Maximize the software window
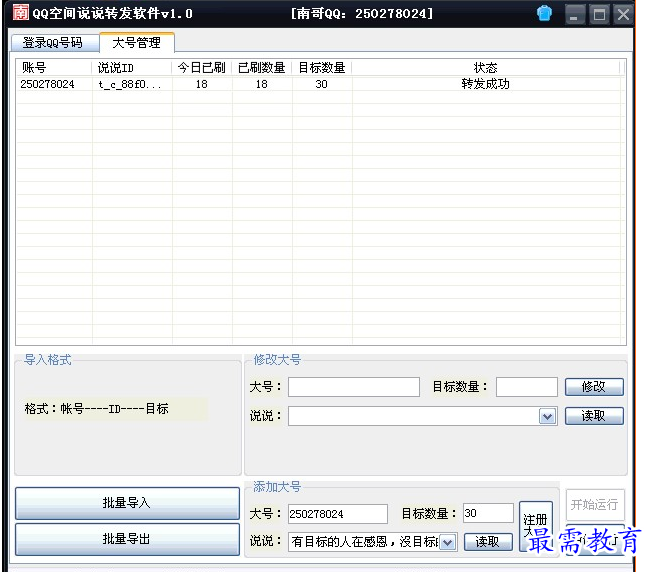 (x=599, y=15)
